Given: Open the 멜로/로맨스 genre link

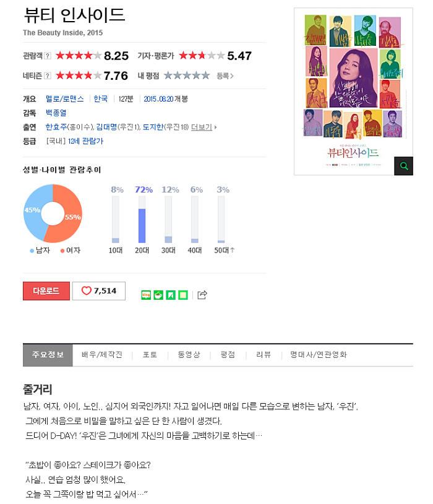Looking at the screenshot, I should pos(65,98).
